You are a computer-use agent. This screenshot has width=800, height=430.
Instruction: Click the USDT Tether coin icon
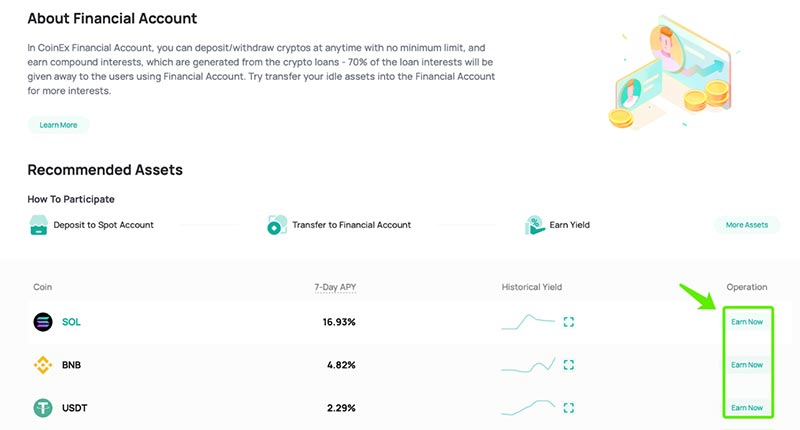[43, 407]
